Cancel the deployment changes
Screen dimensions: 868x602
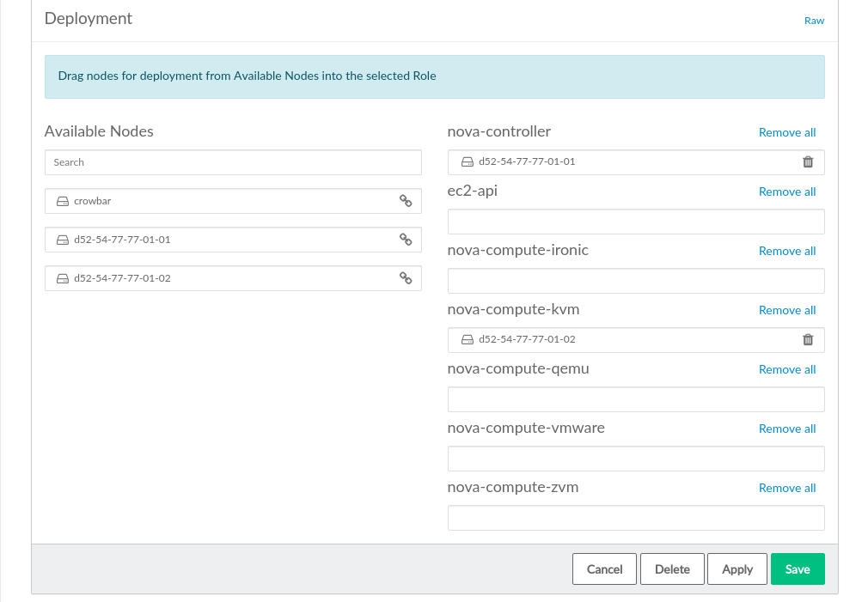604,569
